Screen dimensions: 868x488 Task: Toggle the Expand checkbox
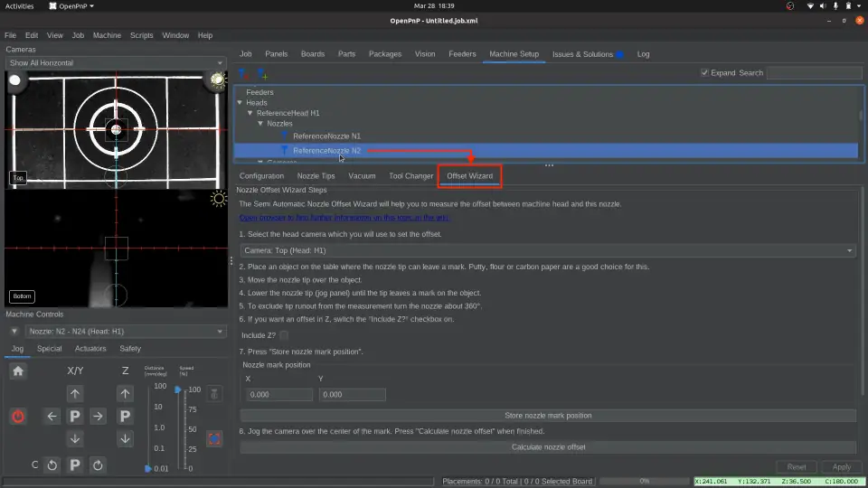pos(705,73)
